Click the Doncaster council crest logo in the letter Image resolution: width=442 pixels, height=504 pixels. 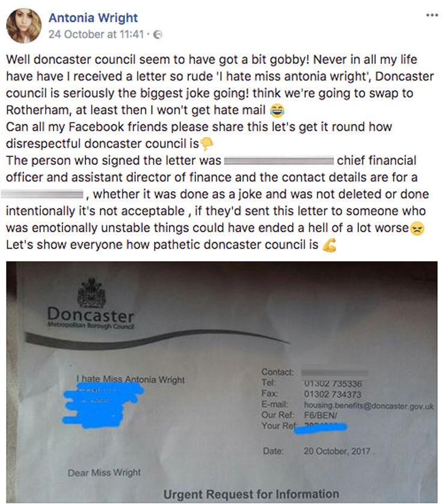click(x=91, y=293)
